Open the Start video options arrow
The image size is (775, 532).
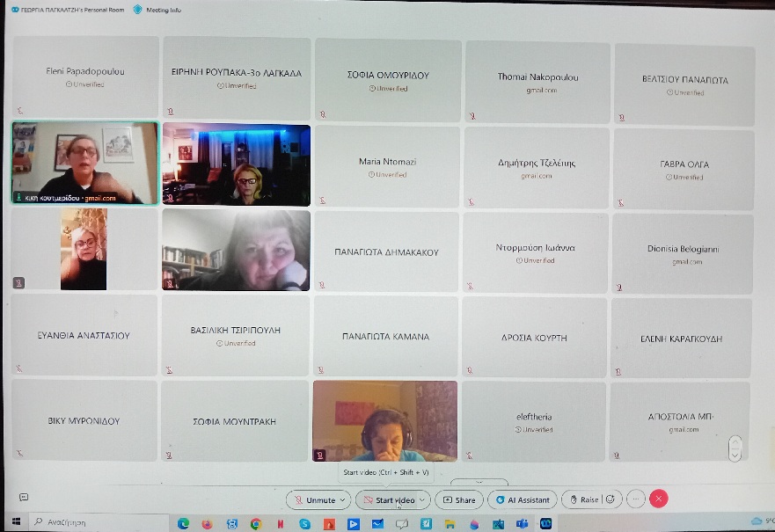422,499
